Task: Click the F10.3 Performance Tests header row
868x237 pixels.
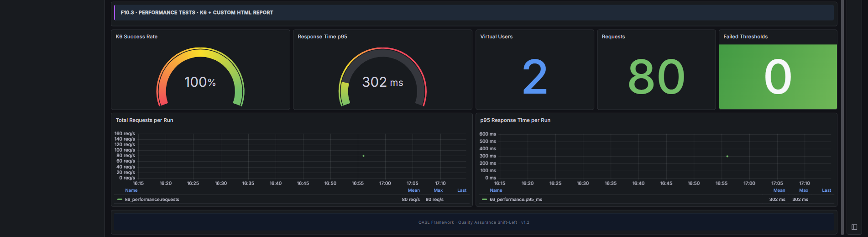Action: tap(474, 13)
